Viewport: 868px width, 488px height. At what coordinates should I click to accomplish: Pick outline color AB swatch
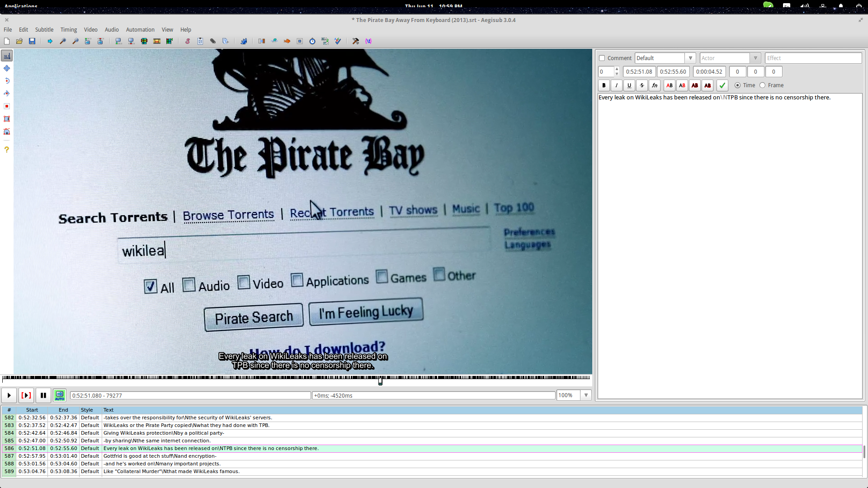click(x=695, y=85)
